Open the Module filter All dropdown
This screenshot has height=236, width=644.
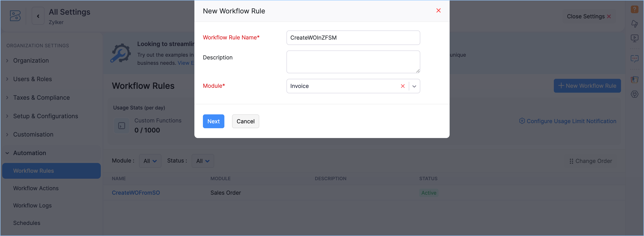(150, 161)
